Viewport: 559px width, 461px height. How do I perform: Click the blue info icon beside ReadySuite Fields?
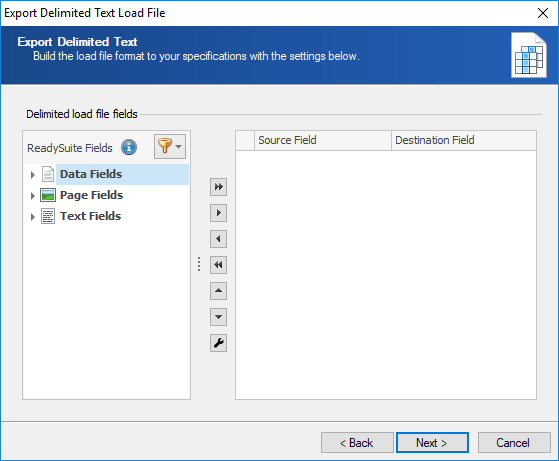[129, 147]
